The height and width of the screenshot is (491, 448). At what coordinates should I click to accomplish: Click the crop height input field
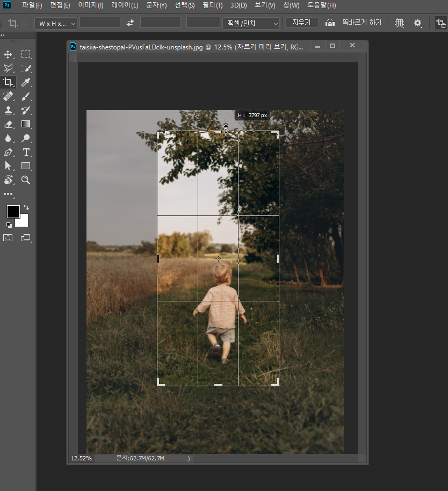coord(161,23)
